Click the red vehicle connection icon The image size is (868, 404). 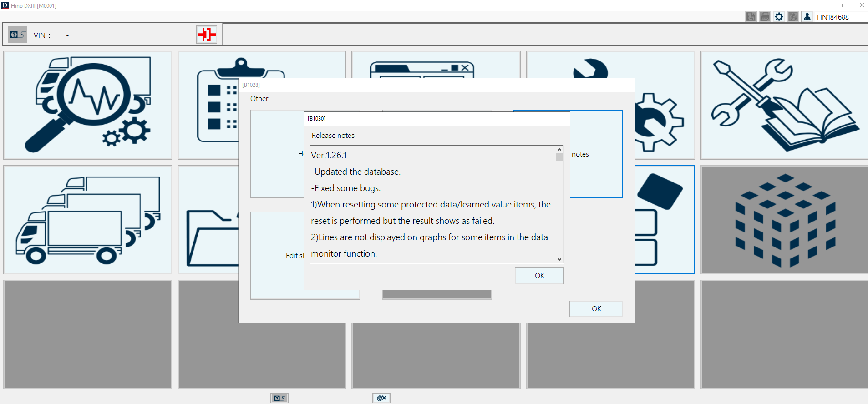207,35
